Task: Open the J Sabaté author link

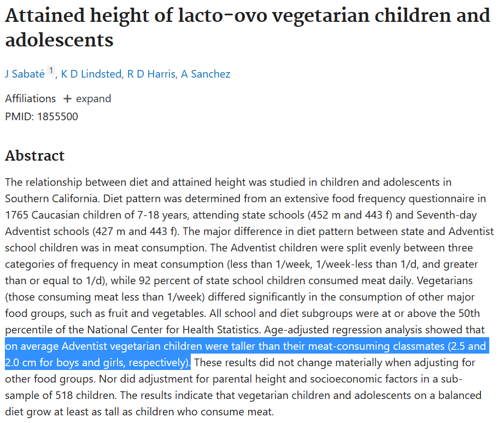Action: tap(25, 74)
